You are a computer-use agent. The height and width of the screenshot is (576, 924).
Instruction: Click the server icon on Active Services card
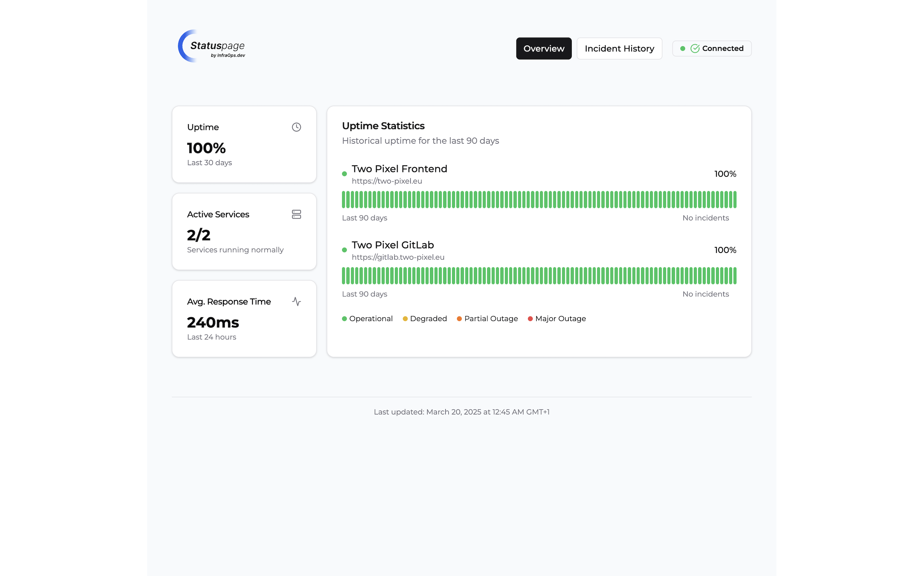tap(297, 214)
